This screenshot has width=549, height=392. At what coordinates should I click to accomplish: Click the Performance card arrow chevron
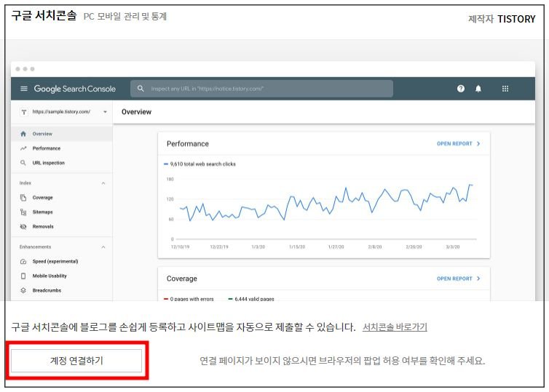(x=478, y=144)
